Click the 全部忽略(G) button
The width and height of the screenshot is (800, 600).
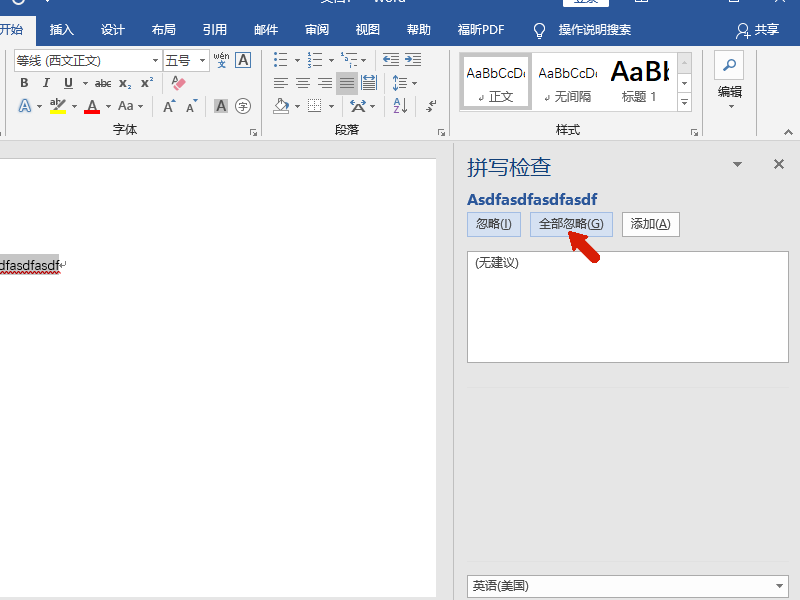571,224
